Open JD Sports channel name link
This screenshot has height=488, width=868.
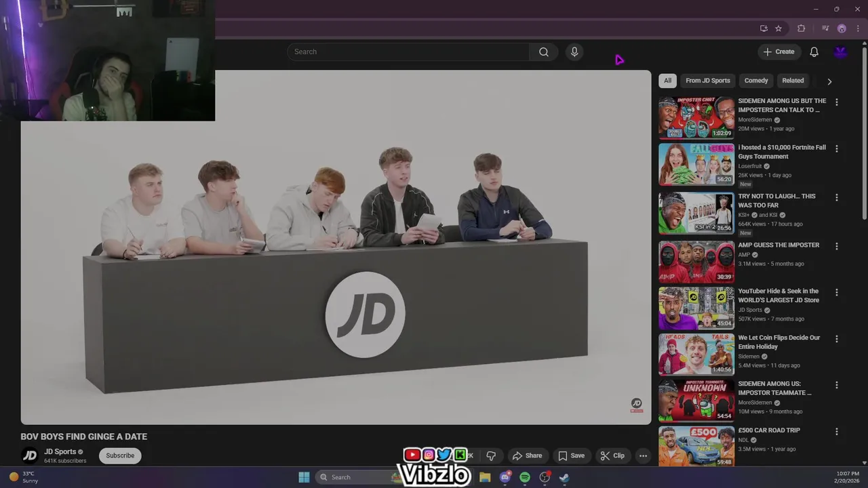point(60,451)
